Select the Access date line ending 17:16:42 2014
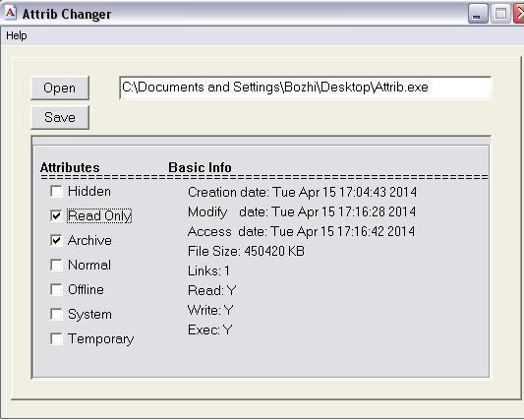Viewport: 524px width, 420px height. pyautogui.click(x=301, y=231)
